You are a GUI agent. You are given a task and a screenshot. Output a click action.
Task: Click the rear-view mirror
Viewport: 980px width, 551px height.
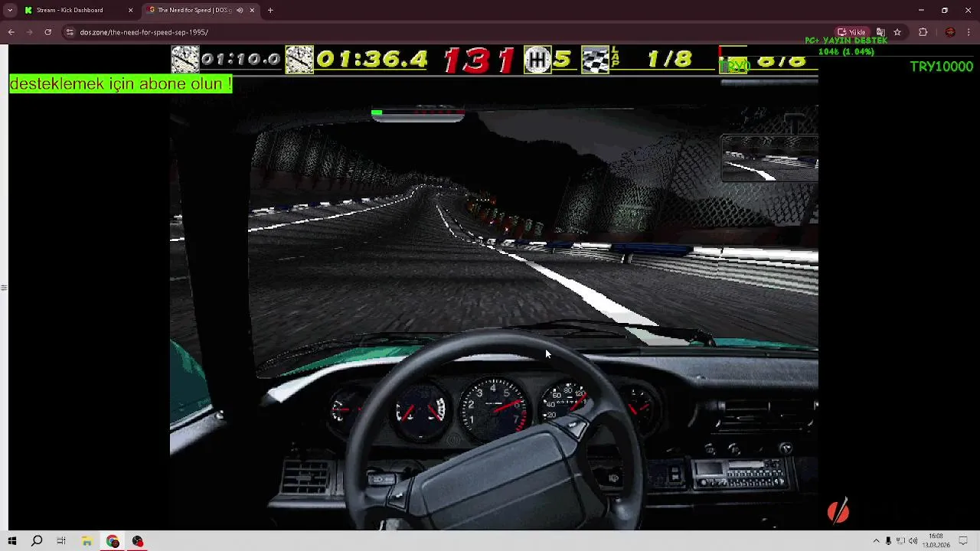coord(769,158)
